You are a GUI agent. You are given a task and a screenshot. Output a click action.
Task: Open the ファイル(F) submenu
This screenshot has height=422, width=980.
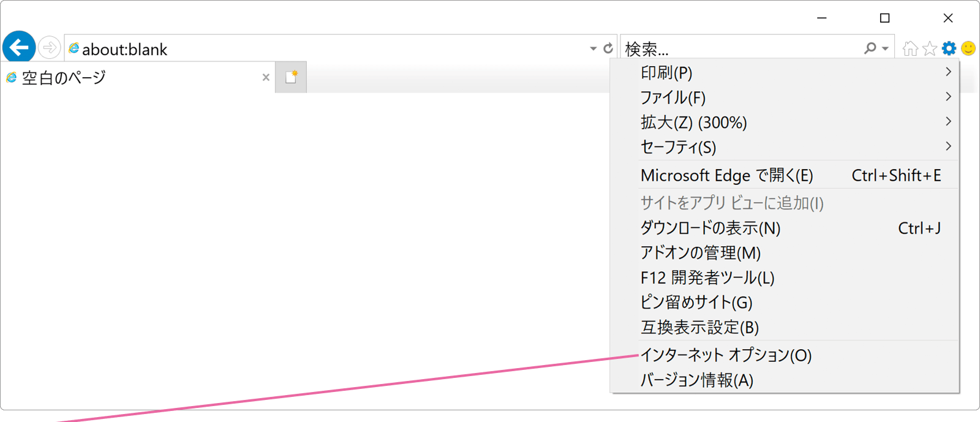coord(785,97)
